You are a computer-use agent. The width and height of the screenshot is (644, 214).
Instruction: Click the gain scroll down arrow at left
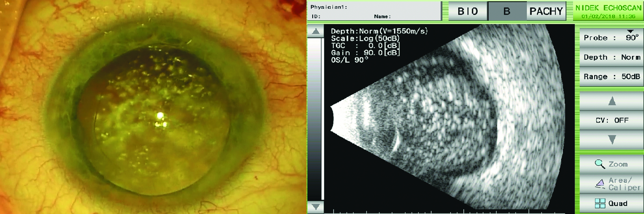tap(315, 207)
